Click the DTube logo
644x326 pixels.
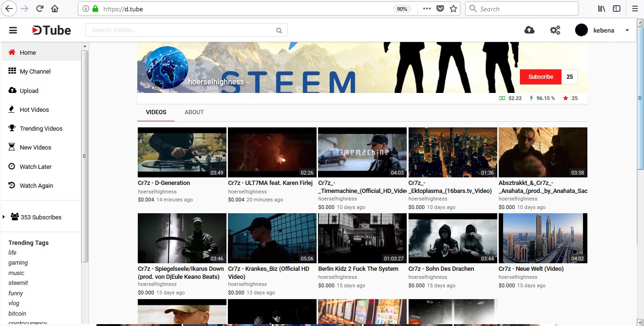point(51,30)
